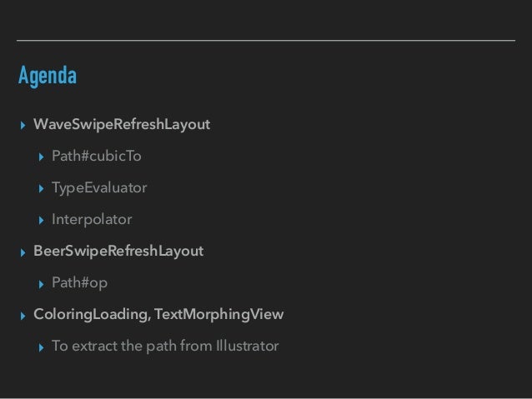Click the arrow bullet beside 'To extract the path'

[x=41, y=347]
